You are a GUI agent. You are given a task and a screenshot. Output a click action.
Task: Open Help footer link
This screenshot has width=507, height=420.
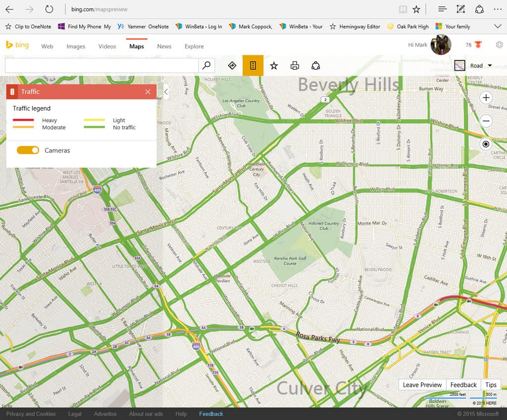click(181, 414)
